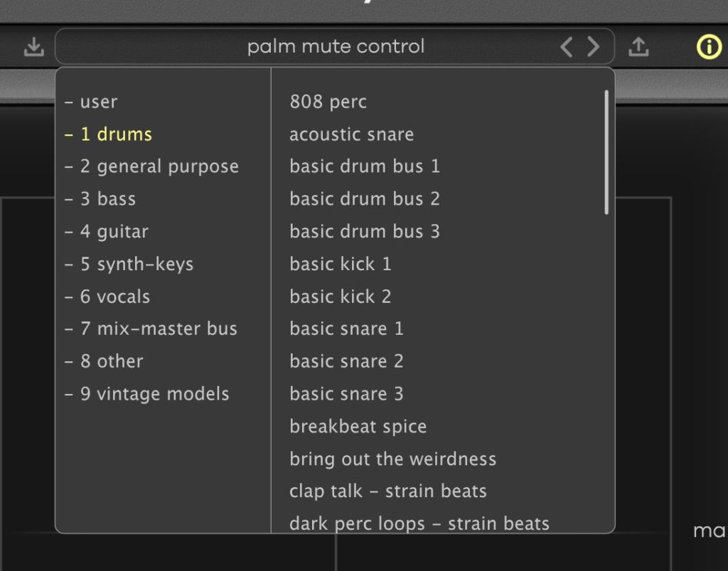Go to next preset with right arrow

tap(593, 47)
